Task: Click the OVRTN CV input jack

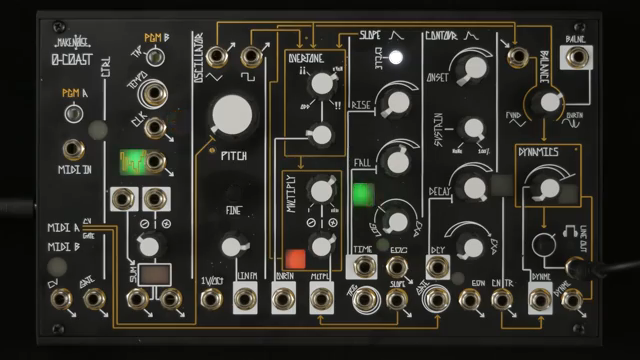Action: click(x=284, y=299)
